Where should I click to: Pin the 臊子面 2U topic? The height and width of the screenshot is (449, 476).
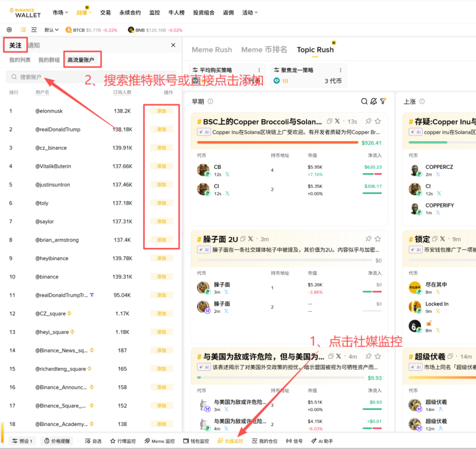(368, 239)
